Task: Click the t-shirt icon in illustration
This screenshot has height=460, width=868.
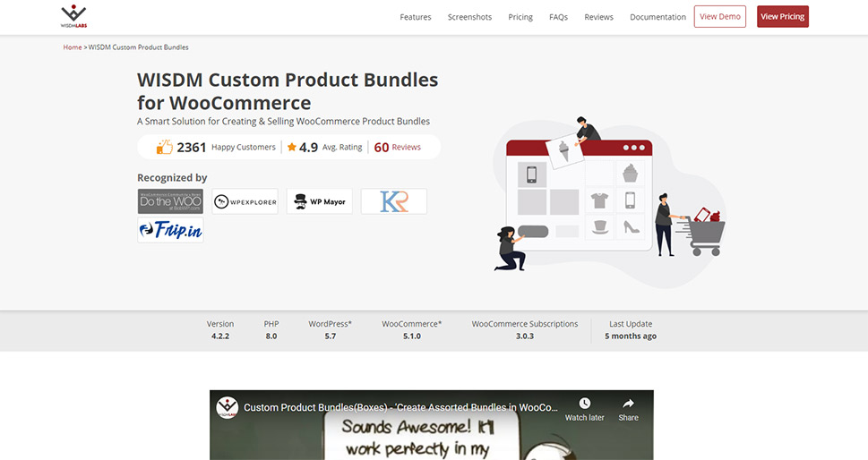Action: click(x=599, y=200)
